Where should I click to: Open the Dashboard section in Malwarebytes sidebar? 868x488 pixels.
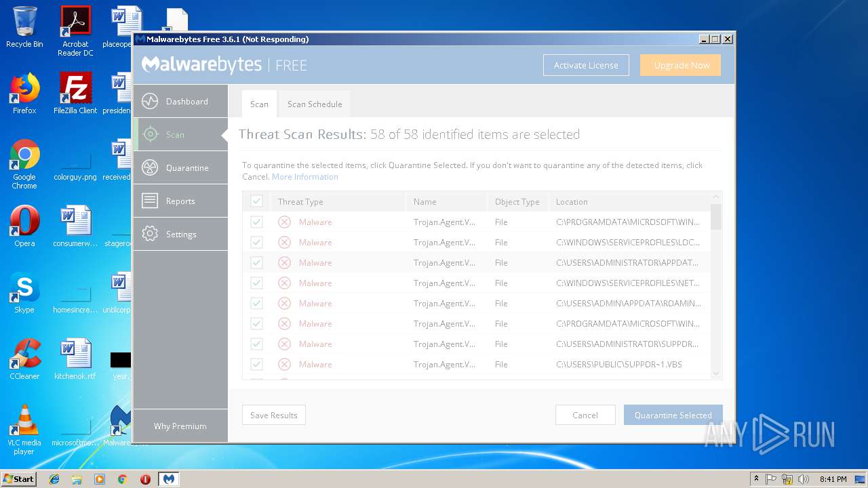coord(180,102)
